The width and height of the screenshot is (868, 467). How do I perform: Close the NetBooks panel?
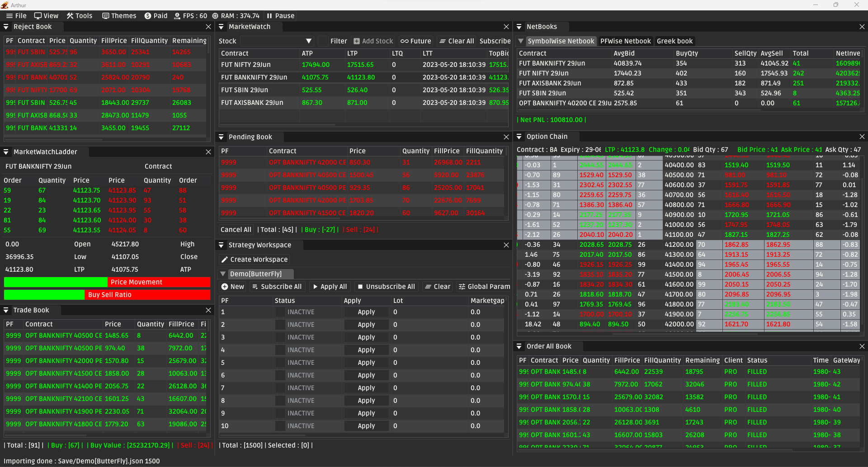(862, 27)
